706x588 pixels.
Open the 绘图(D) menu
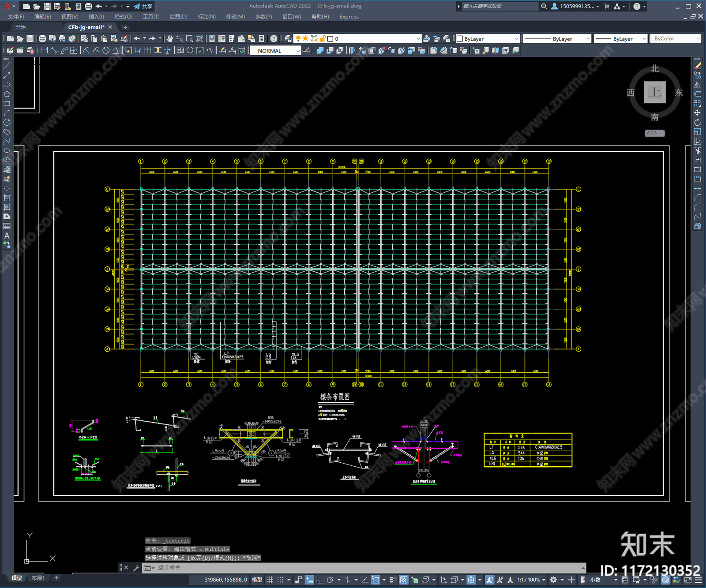point(179,17)
